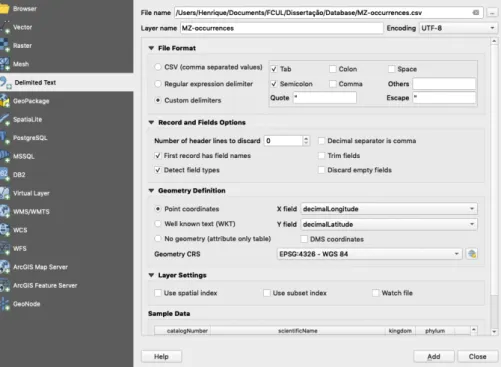Collapse the Record and Fields Options section
The height and width of the screenshot is (367, 501).
(x=151, y=123)
